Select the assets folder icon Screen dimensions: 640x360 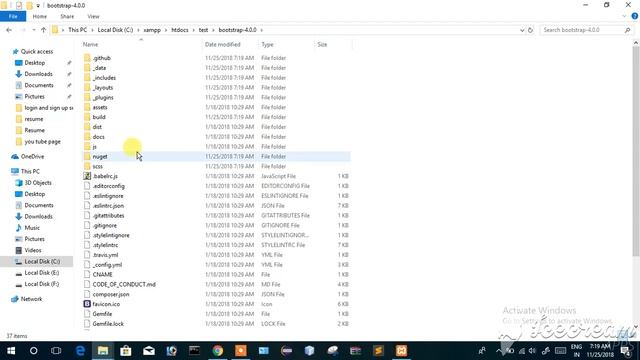click(87, 107)
